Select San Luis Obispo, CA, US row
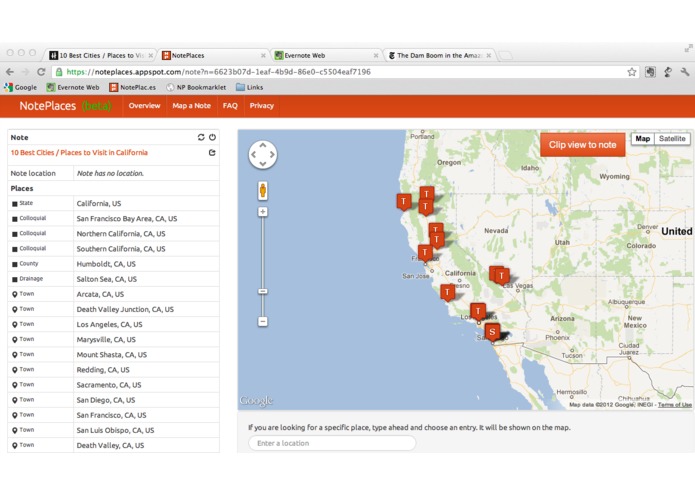This screenshot has height=494, width=695. 113,430
